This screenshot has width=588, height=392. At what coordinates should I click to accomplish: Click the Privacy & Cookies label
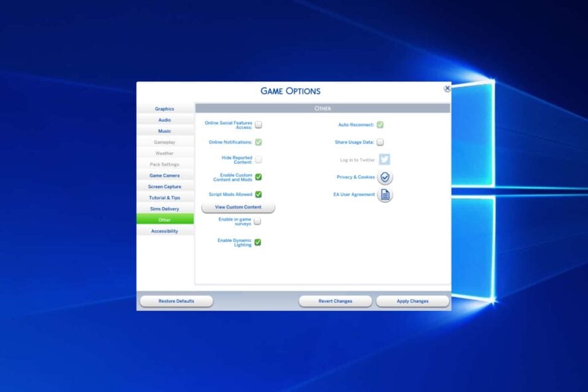(356, 177)
